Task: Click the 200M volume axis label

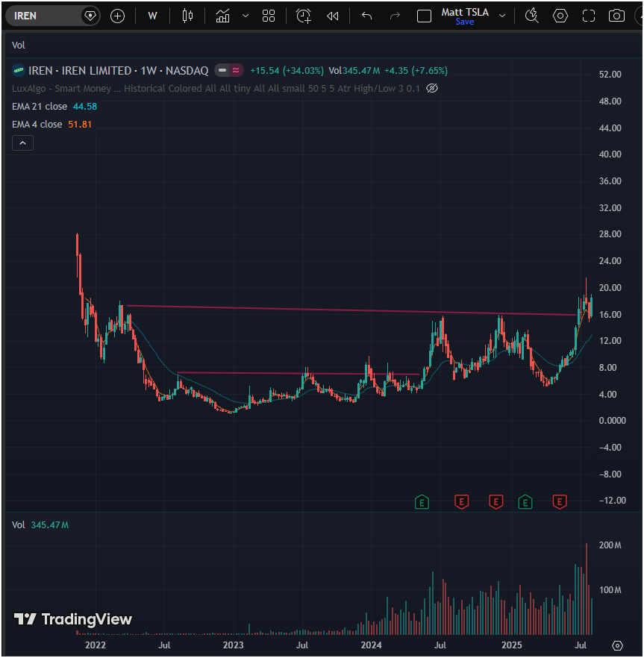Action: pyautogui.click(x=610, y=545)
